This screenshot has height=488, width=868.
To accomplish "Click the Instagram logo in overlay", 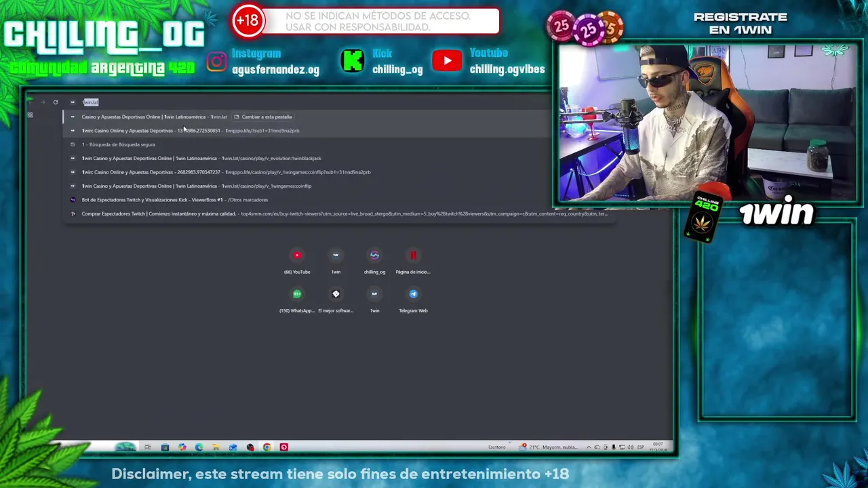I will 217,62.
